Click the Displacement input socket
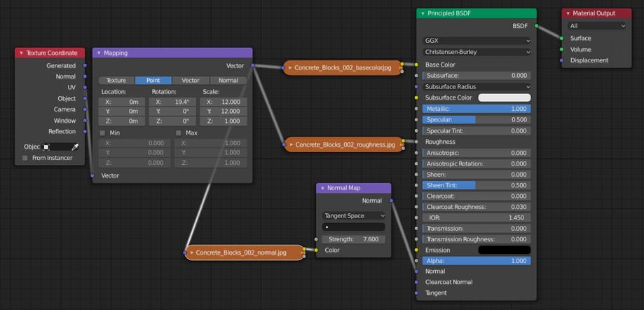Viewport: 644px width, 310px height. [561, 60]
